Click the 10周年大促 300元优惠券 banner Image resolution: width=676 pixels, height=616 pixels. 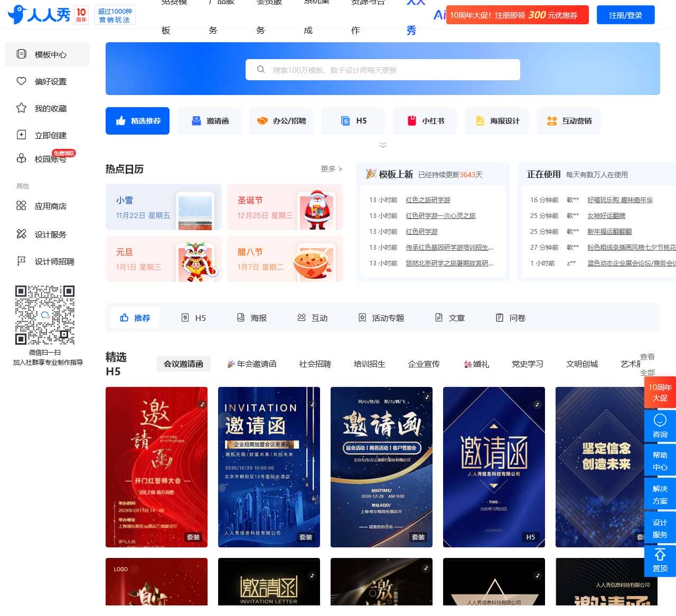coord(518,15)
